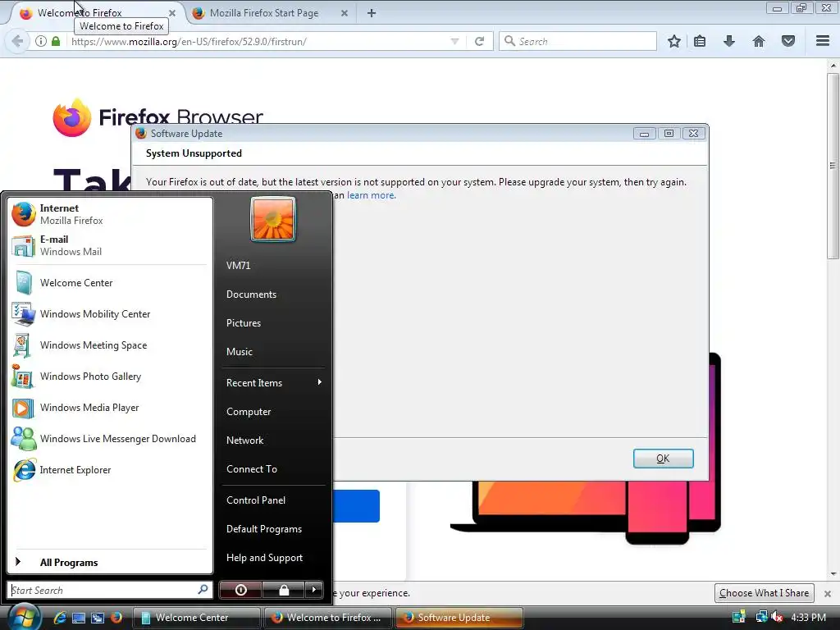Click the Firefox URL address field
Image resolution: width=840 pixels, height=630 pixels.
coord(259,41)
